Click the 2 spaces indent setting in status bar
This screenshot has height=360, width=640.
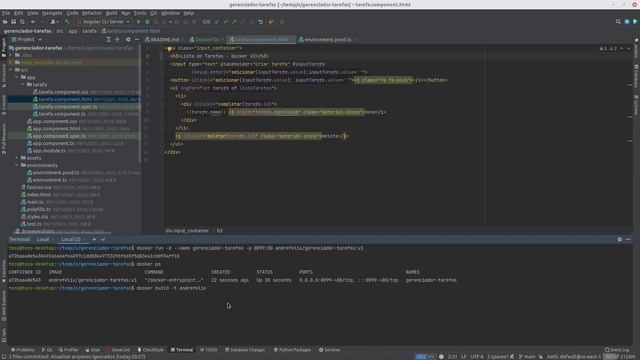point(498,357)
